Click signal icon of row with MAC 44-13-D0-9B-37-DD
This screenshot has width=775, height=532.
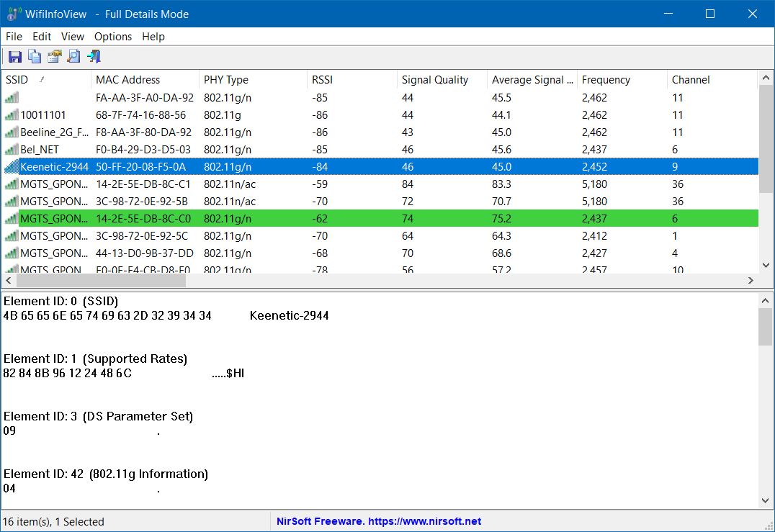12,253
